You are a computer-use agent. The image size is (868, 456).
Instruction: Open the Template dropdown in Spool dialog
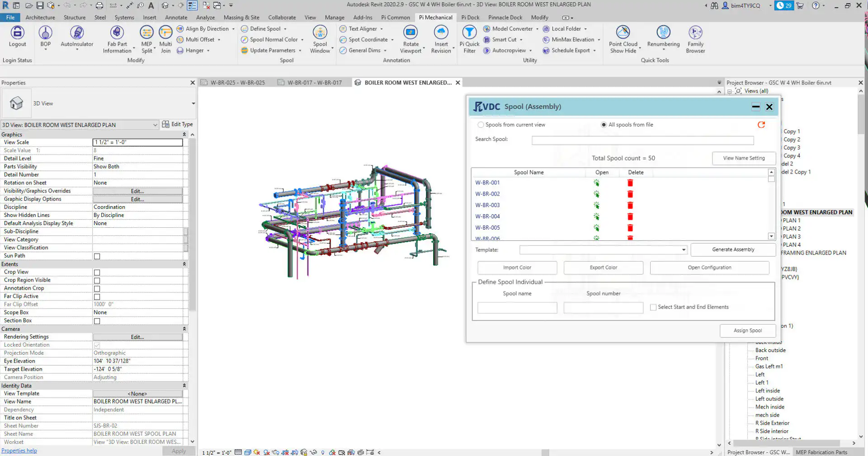[x=684, y=250]
